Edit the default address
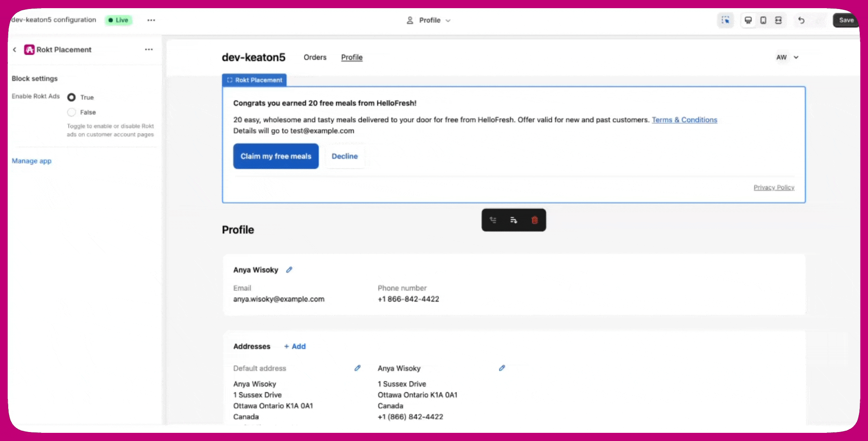The height and width of the screenshot is (441, 868). click(357, 368)
